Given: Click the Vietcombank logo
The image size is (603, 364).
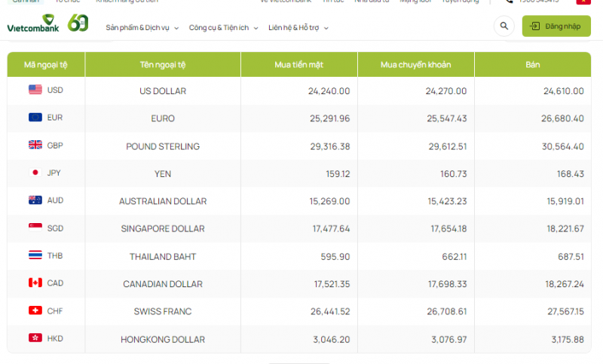Looking at the screenshot, I should (x=32, y=24).
